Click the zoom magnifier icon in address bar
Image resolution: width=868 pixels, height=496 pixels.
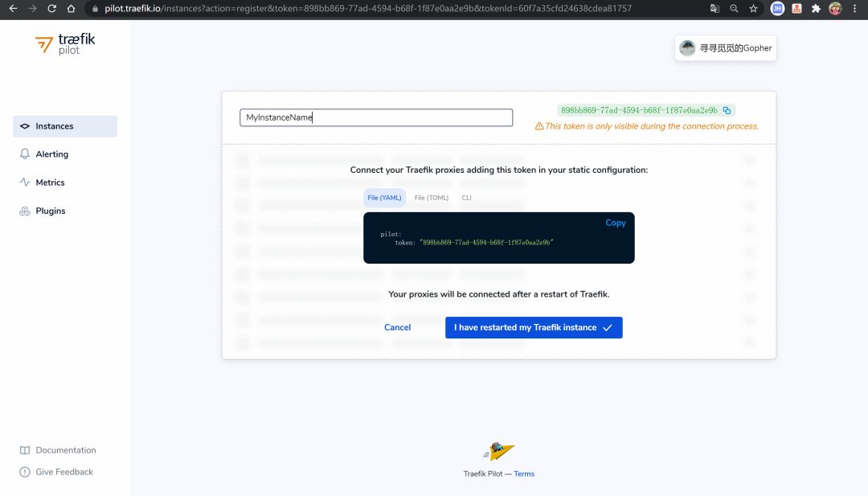[x=734, y=8]
